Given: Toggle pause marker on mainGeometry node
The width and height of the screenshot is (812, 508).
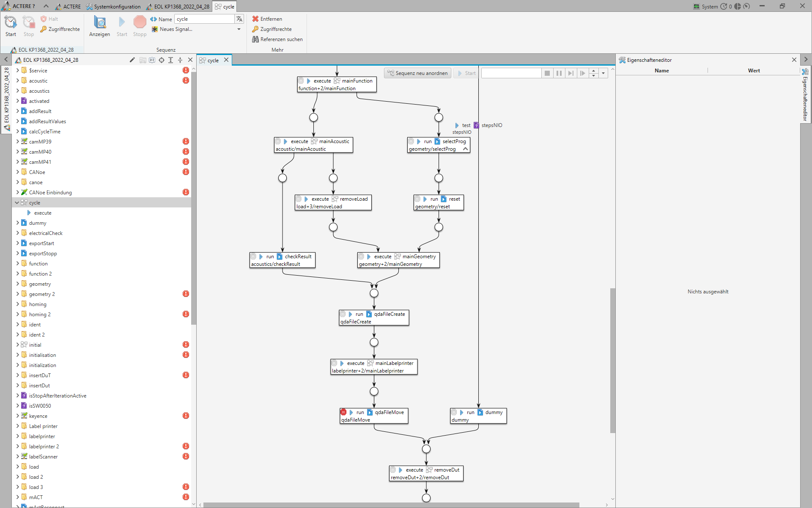Looking at the screenshot, I should point(361,256).
